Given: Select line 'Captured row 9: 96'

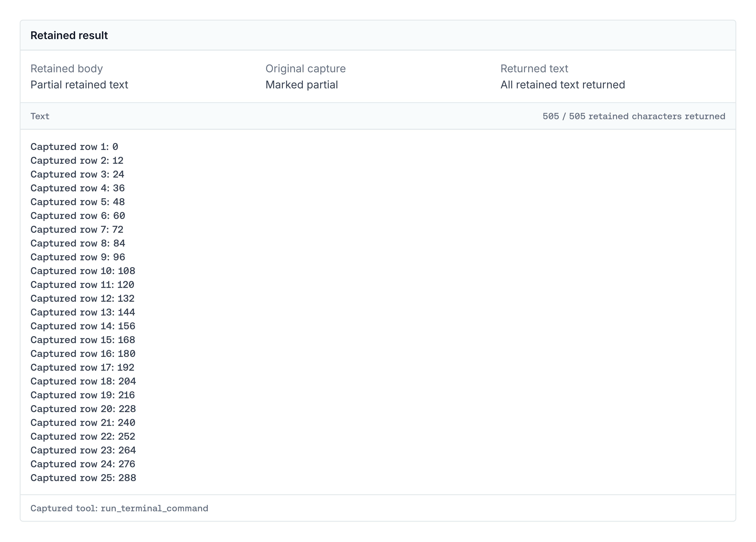Looking at the screenshot, I should pos(78,257).
